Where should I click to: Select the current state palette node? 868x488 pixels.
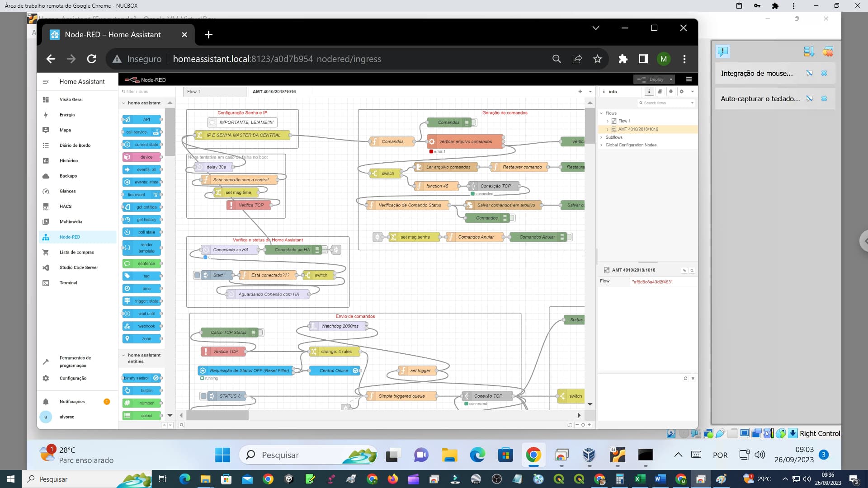(x=142, y=145)
